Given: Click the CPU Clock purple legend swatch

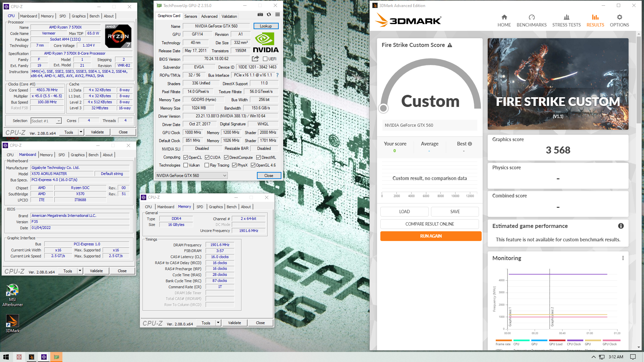Looking at the screenshot, I should click(x=575, y=340).
